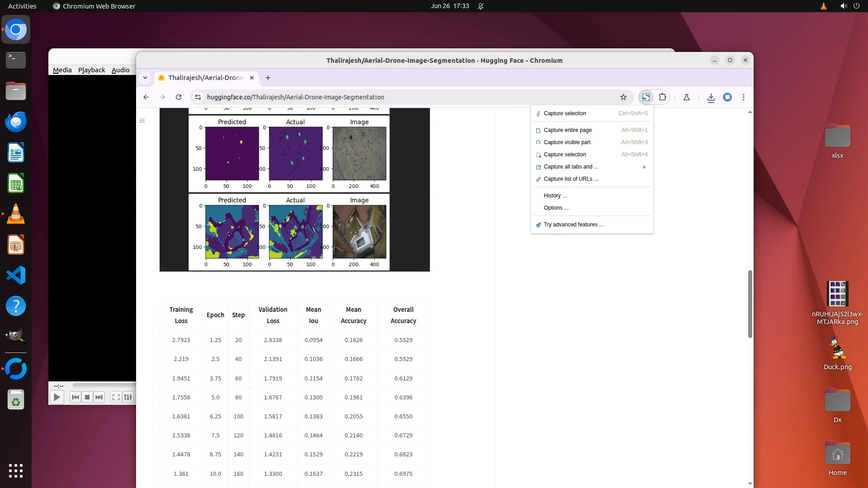Mute notifications bell in top bar
Image resolution: width=868 pixels, height=488 pixels.
[x=481, y=6]
